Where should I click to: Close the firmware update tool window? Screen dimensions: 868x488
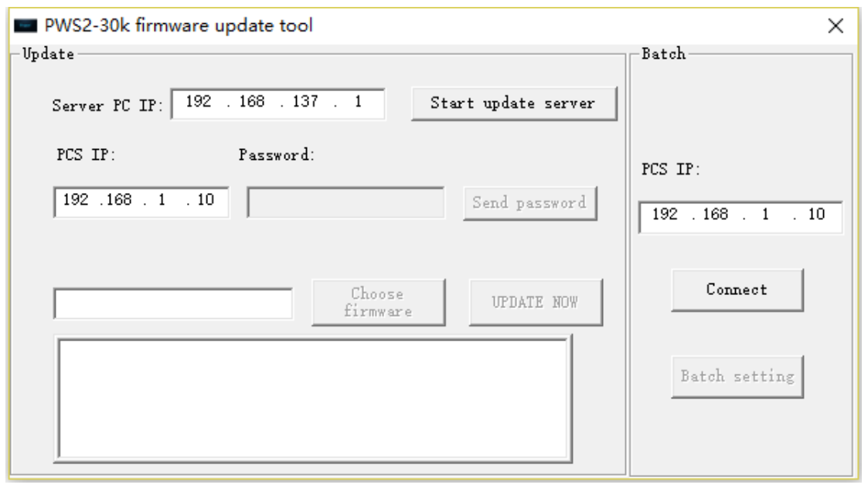(x=836, y=25)
